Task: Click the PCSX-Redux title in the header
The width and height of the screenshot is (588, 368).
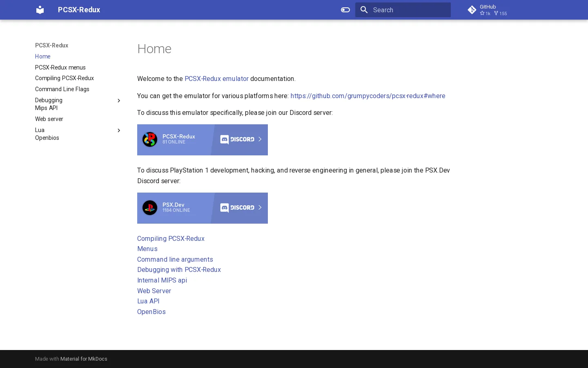Action: point(79,10)
